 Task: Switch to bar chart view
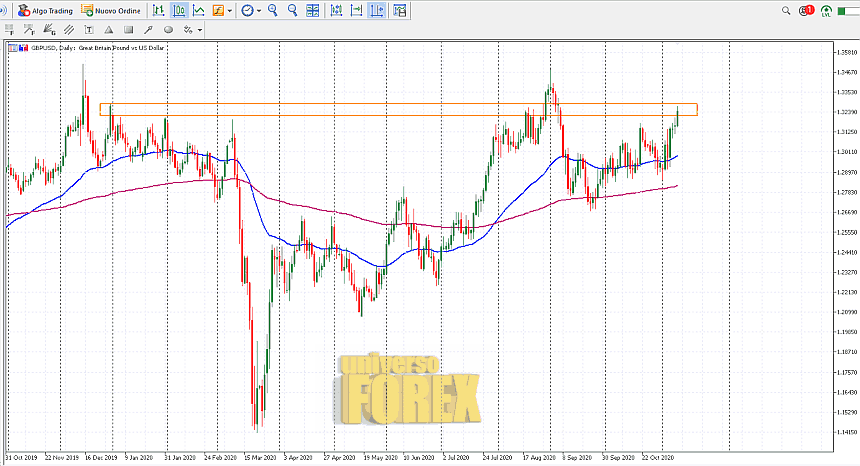click(x=158, y=10)
